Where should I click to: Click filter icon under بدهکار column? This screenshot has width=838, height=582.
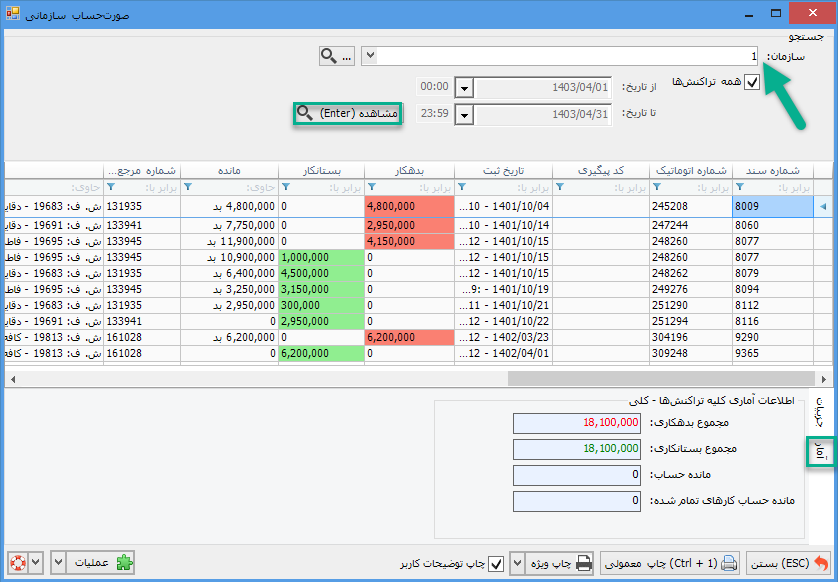click(x=372, y=187)
